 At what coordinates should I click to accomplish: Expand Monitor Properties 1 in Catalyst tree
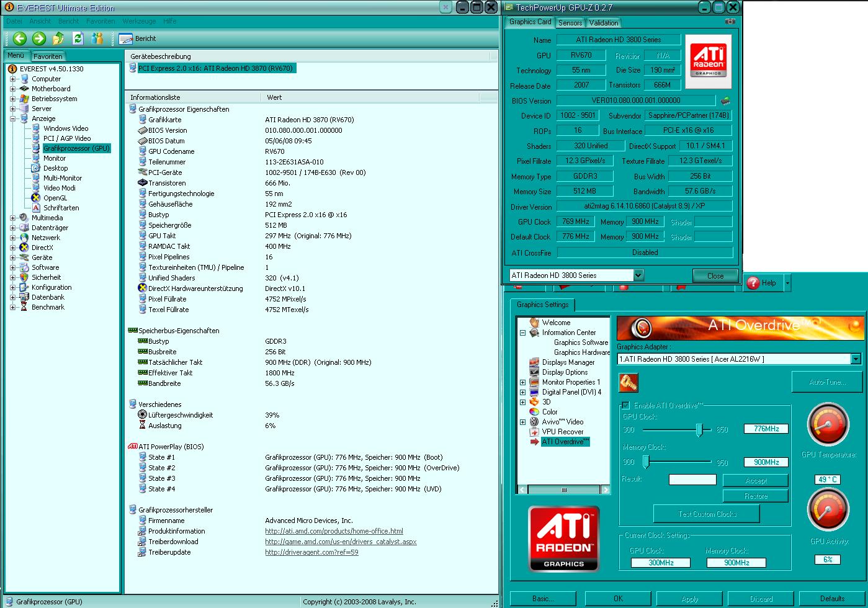[x=522, y=382]
